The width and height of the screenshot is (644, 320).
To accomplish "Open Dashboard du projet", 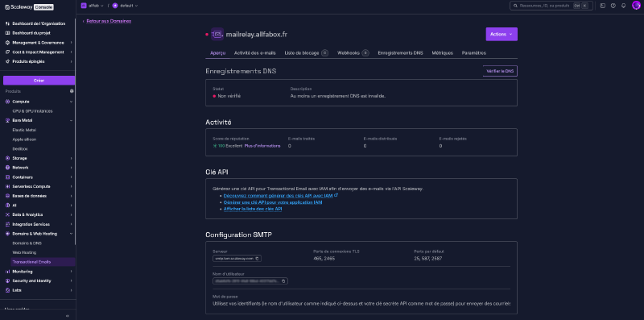I will [x=31, y=33].
